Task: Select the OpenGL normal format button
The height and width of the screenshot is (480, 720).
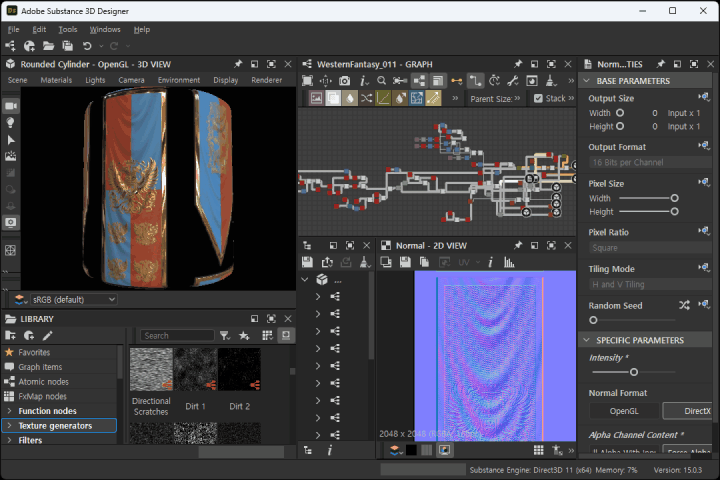Action: click(x=624, y=411)
